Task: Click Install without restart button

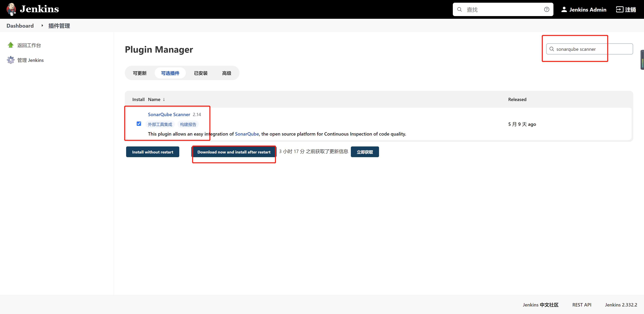Action: 152,152
